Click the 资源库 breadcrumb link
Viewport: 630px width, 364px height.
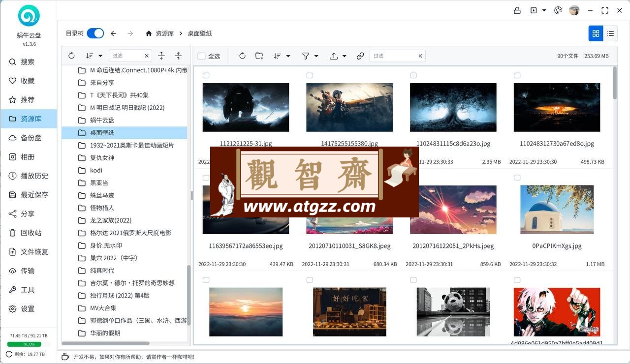coord(165,33)
